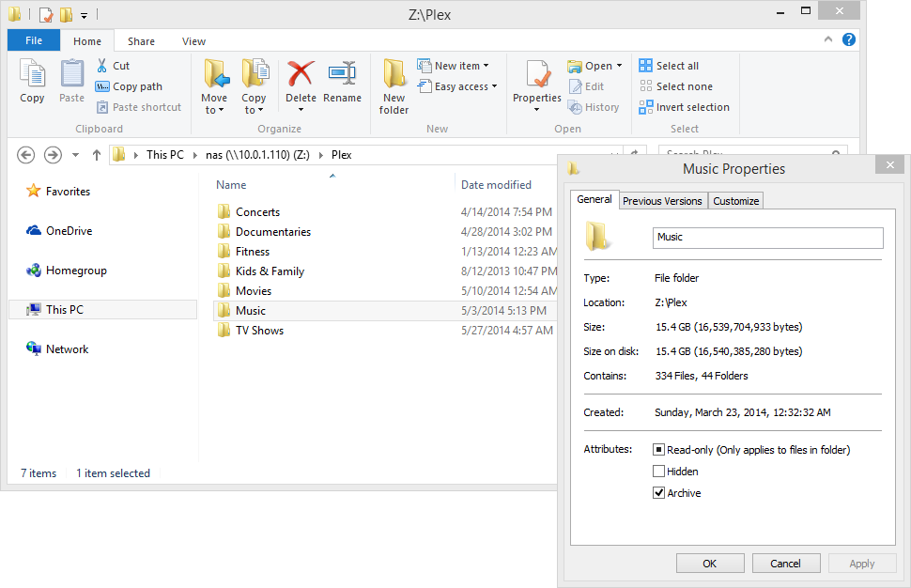Click the This PC breadcrumb segment
911x588 pixels.
(165, 155)
